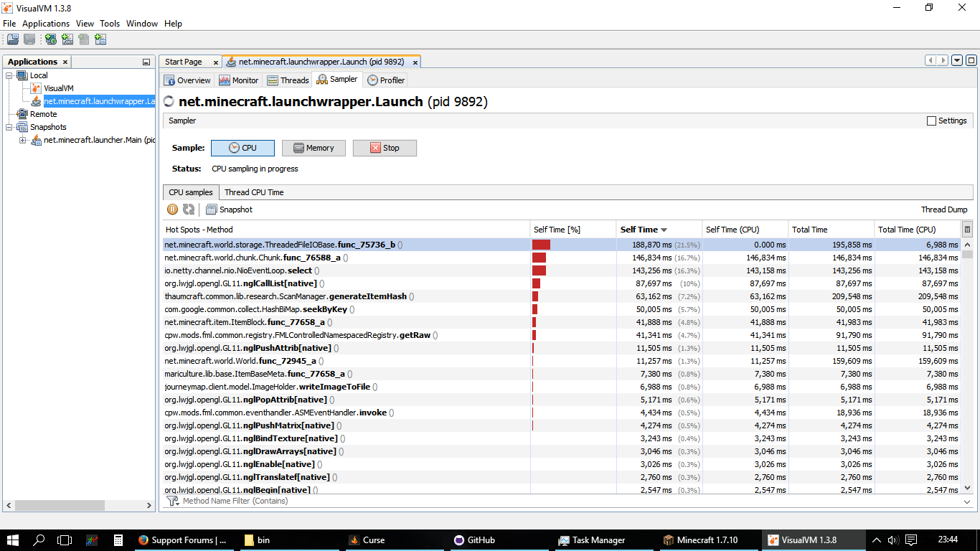Sort by Total Time (CPU) column header
Viewport: 980px width, 551px height.
click(x=918, y=230)
